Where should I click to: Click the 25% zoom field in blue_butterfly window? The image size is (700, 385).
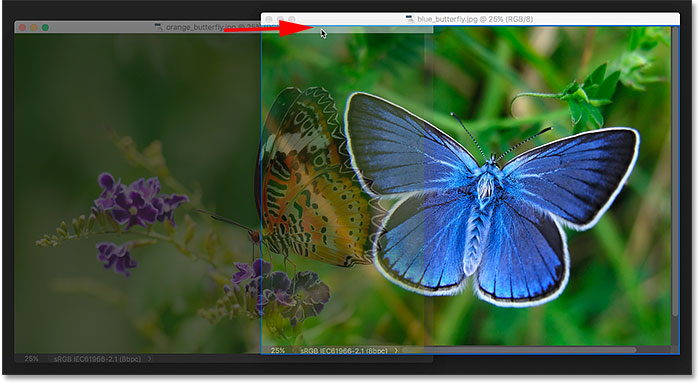click(278, 351)
